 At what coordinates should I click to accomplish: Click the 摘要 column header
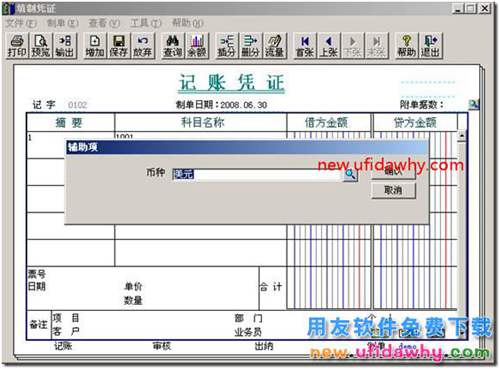pos(69,123)
